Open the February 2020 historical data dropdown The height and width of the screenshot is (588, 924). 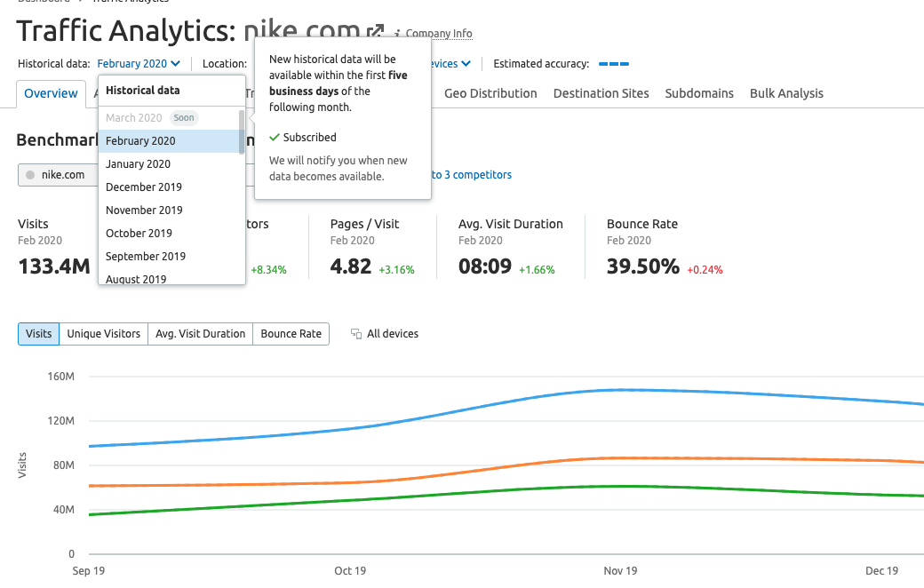coord(139,64)
